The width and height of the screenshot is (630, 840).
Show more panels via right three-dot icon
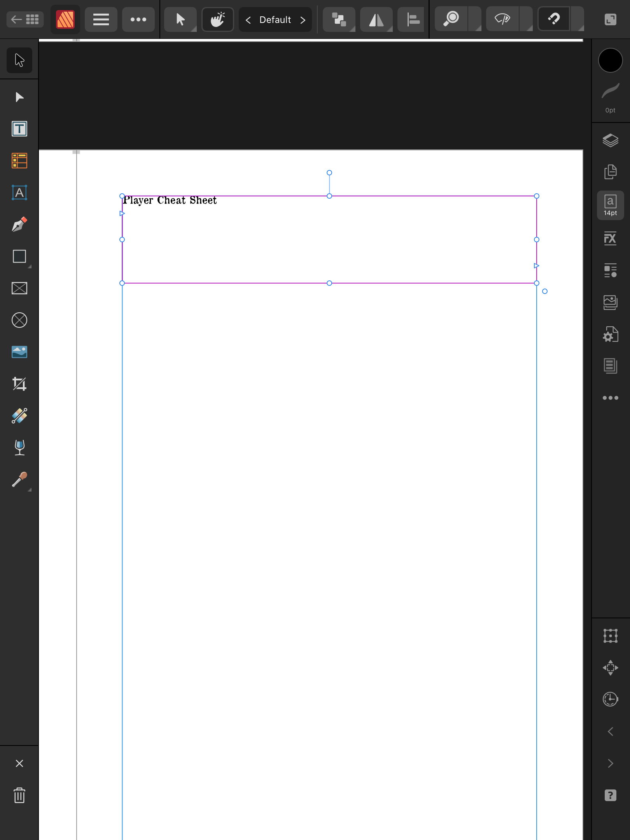[611, 398]
